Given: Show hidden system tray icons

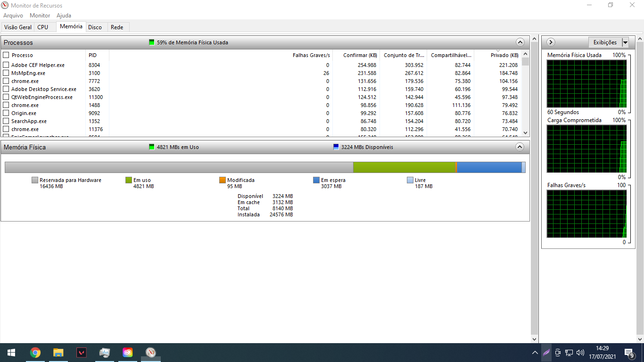Looking at the screenshot, I should coord(535,353).
